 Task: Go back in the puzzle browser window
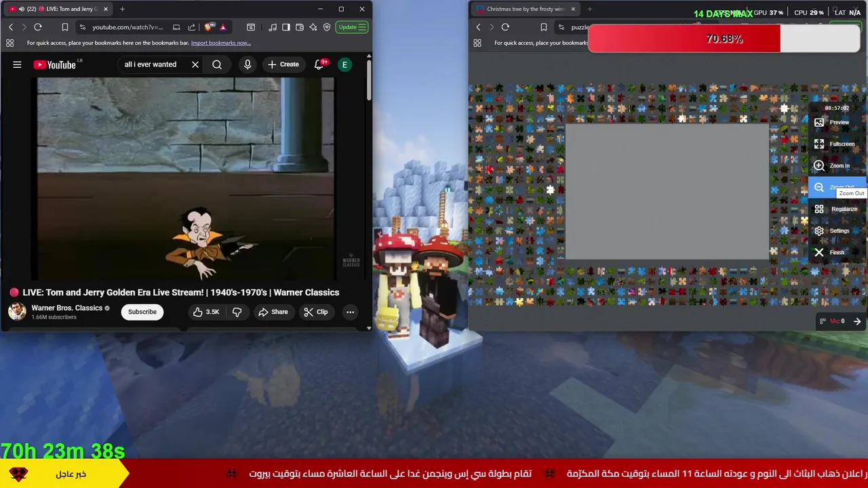(478, 27)
